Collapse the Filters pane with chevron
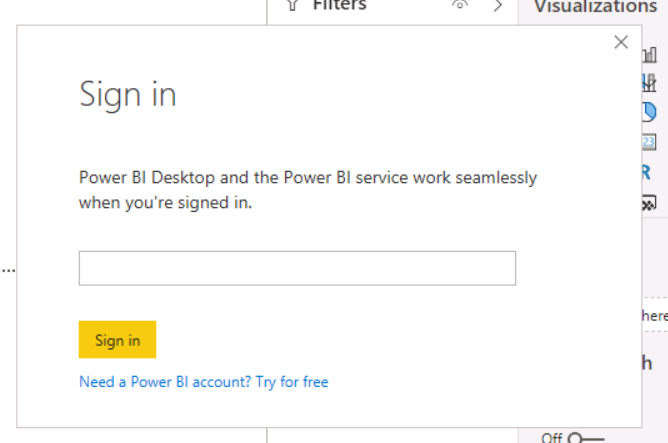Viewport: 668px width, 443px height. click(498, 6)
